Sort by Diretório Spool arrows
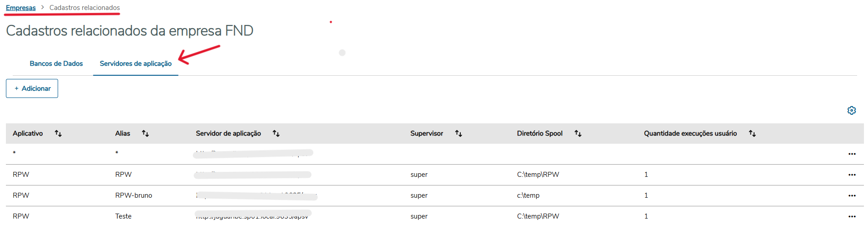Screen dimensions: 868x229 click(x=578, y=133)
